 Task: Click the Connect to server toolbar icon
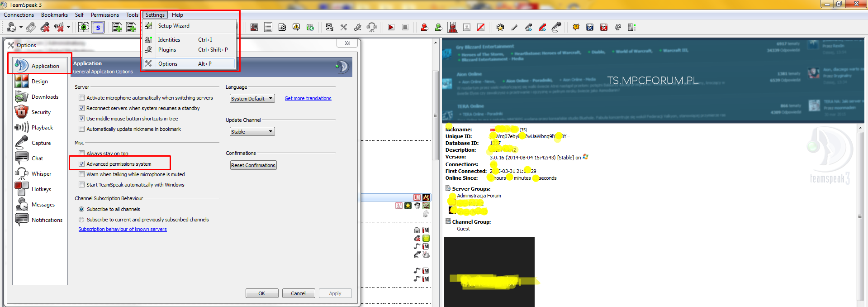(11, 28)
